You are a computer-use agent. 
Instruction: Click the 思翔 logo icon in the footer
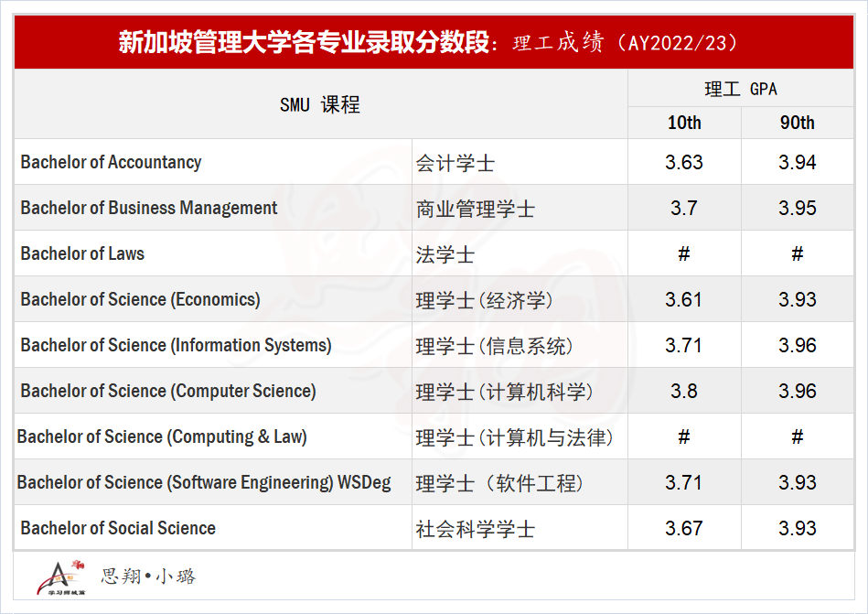point(61,577)
